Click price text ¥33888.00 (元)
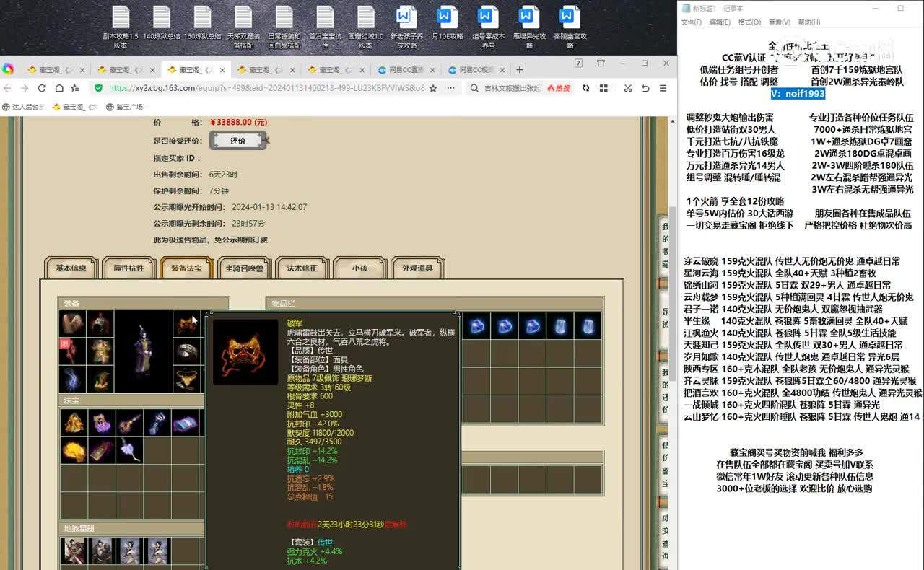This screenshot has height=570, width=924. [x=239, y=123]
